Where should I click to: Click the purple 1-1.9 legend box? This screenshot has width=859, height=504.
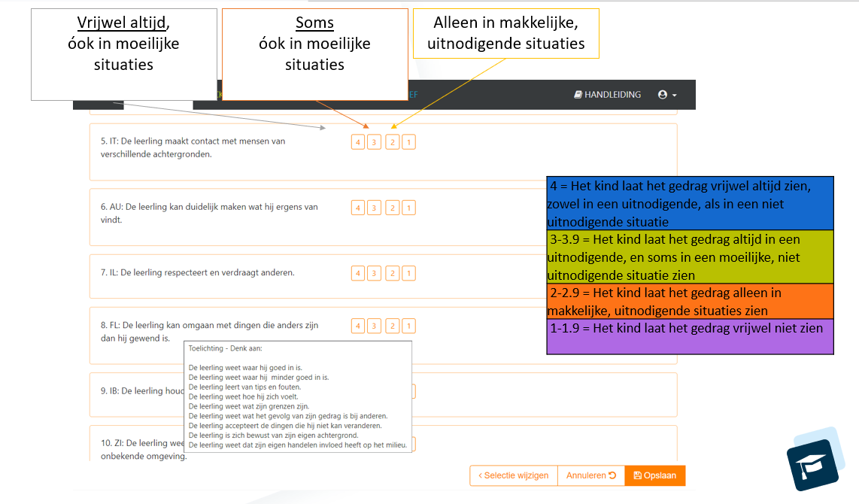[690, 336]
